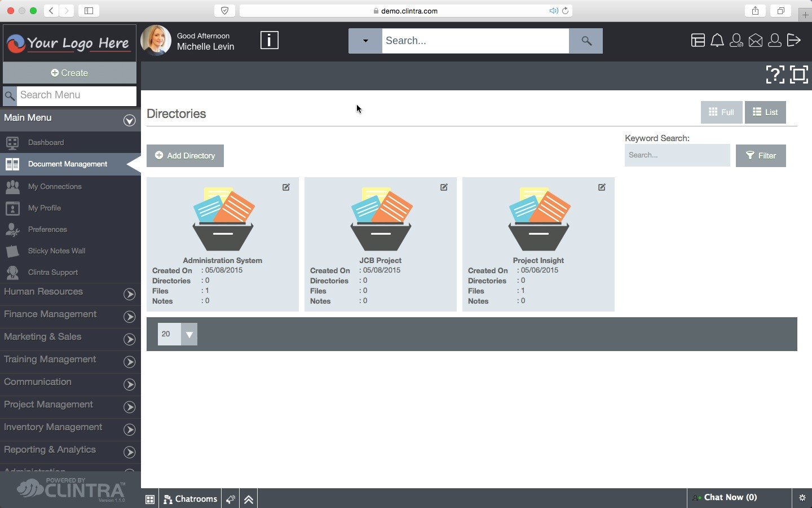
Task: Open the JCB Project folder thumbnail
Action: point(381,219)
